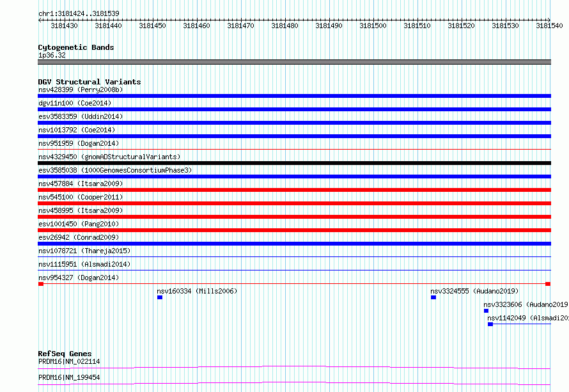Open variant label esv26942 (Conrad2009)
Image resolution: width=569 pixels, height=392 pixels.
(79, 237)
